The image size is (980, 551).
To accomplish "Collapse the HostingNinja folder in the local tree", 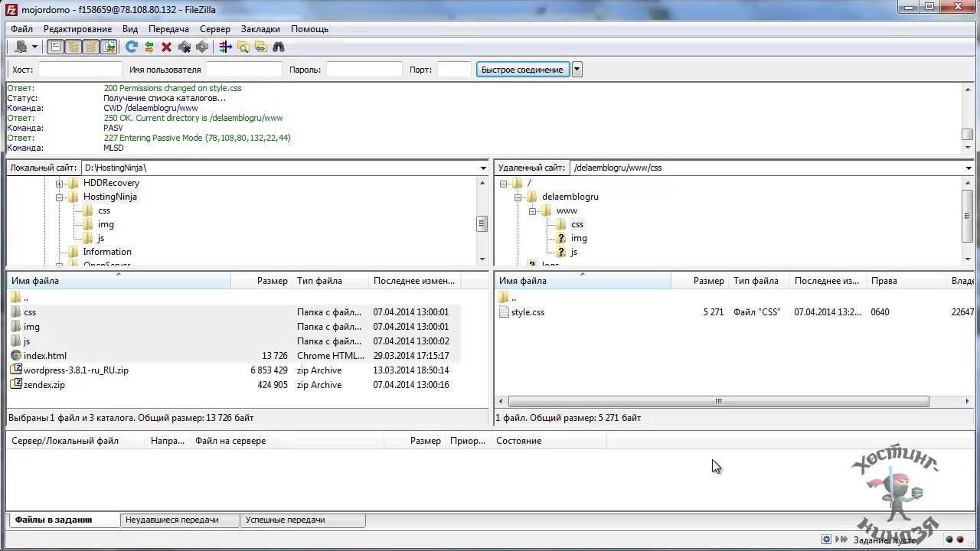I will tap(59, 197).
